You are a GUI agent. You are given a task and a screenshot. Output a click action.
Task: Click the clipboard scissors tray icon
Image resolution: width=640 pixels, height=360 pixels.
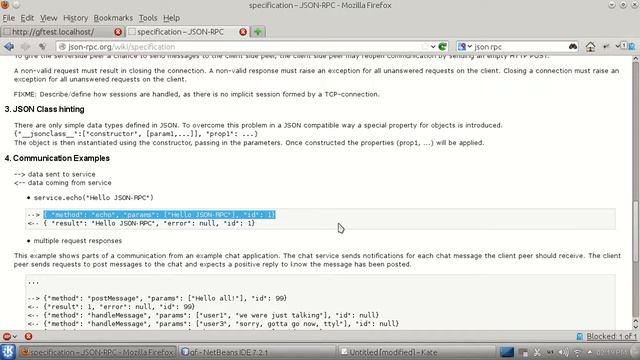(x=537, y=352)
